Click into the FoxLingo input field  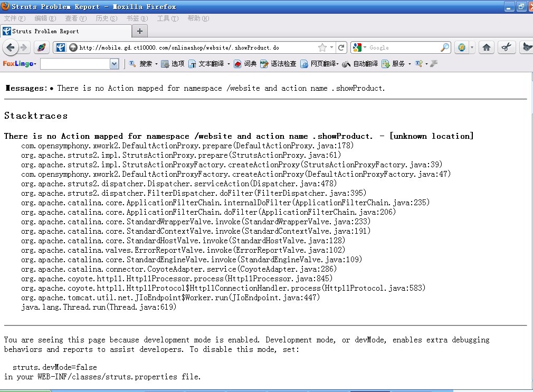(75, 64)
